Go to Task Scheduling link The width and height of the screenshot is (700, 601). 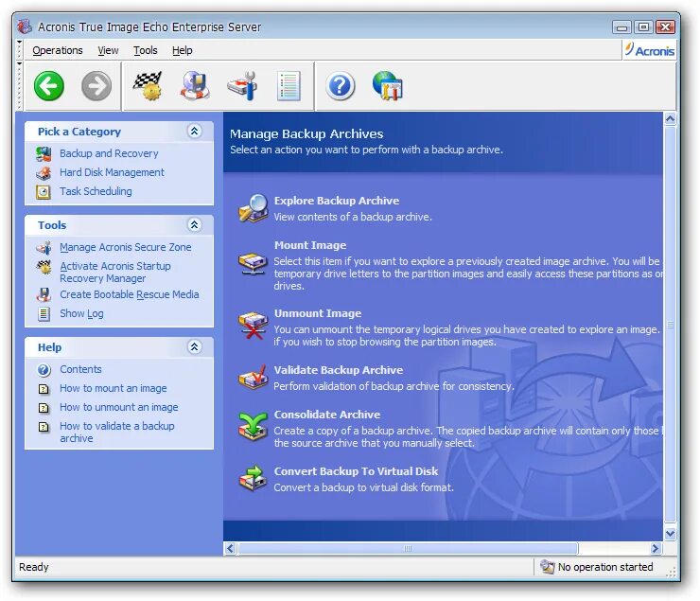[x=96, y=191]
